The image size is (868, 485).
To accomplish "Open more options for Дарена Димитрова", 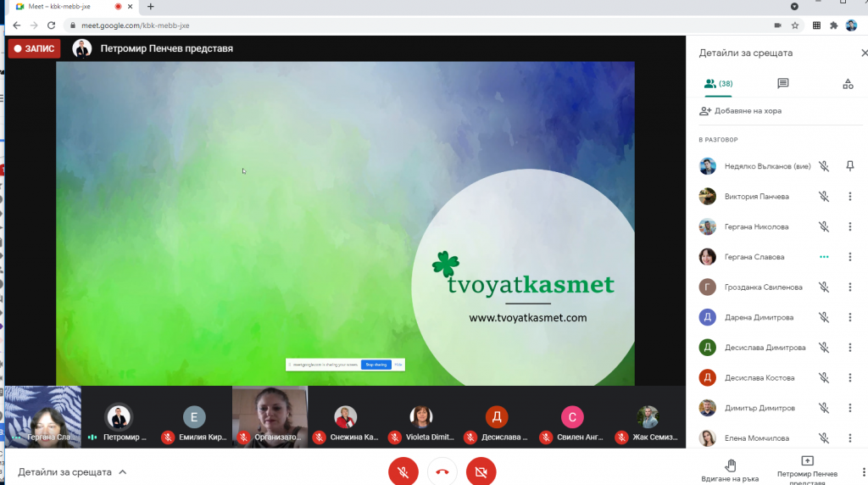I will click(849, 317).
